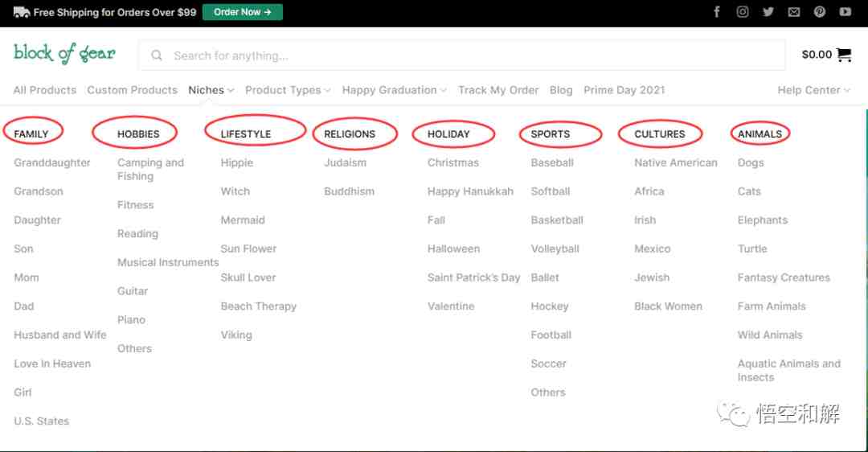Open Track My Order page

[498, 90]
